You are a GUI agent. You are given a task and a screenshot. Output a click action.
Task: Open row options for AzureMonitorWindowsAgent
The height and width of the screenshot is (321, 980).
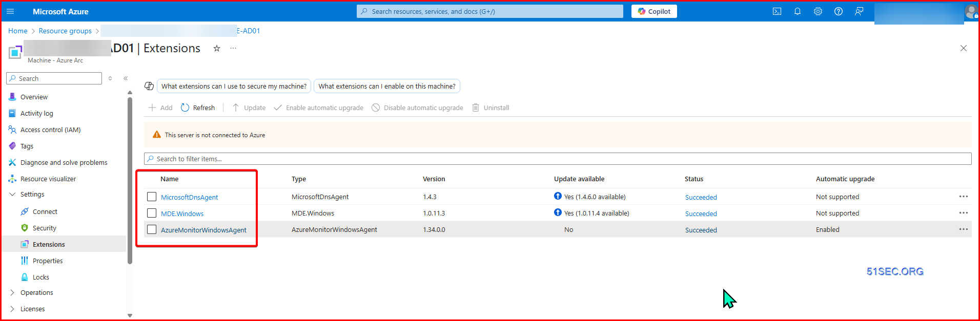click(x=964, y=229)
